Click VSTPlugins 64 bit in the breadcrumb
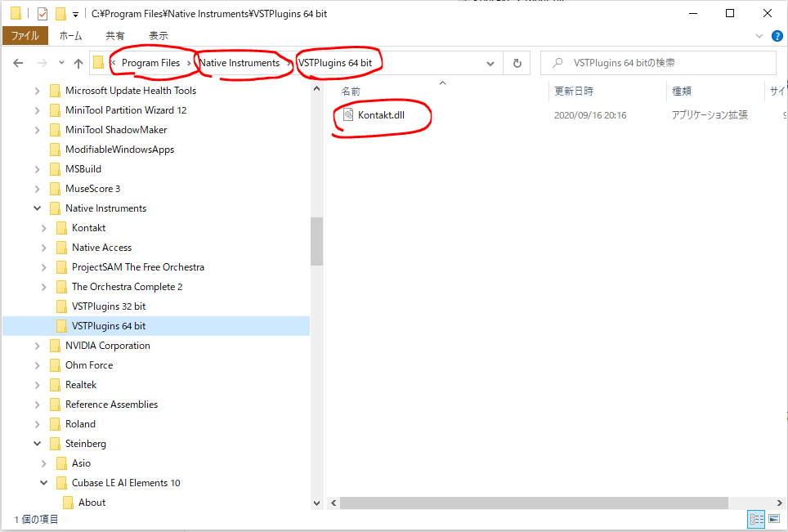 coord(335,63)
